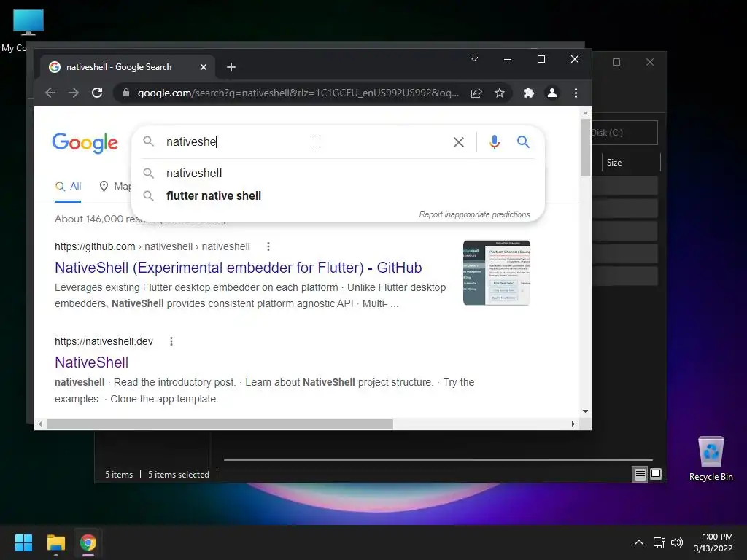Viewport: 747px width, 560px height.
Task: Open a new Chrome tab
Action: click(231, 67)
